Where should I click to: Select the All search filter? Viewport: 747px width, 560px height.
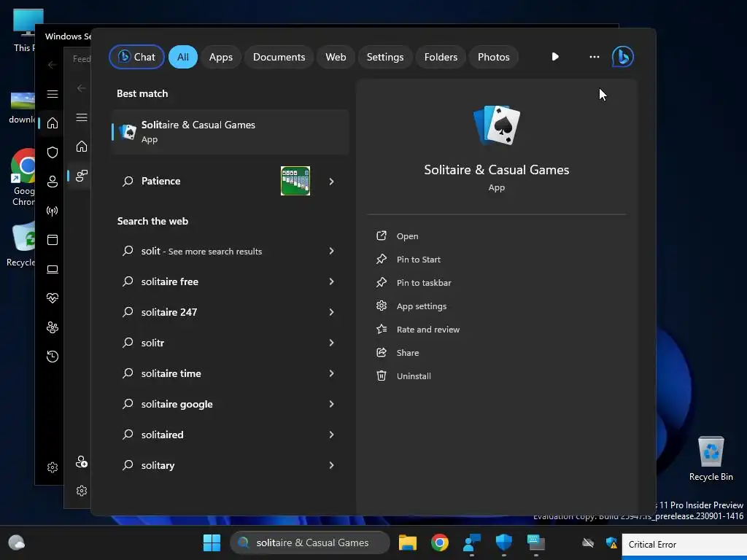tap(183, 57)
